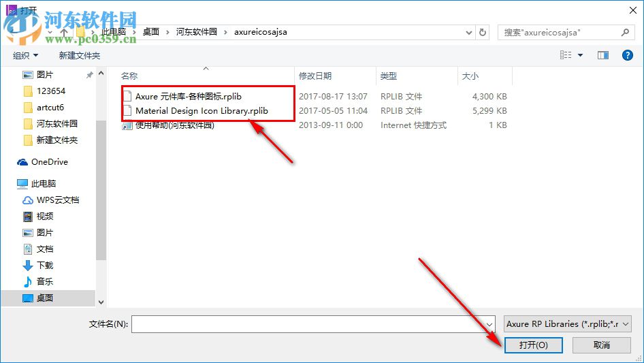Image resolution: width=644 pixels, height=363 pixels.
Task: Click the 文件名 input field
Action: (x=313, y=324)
